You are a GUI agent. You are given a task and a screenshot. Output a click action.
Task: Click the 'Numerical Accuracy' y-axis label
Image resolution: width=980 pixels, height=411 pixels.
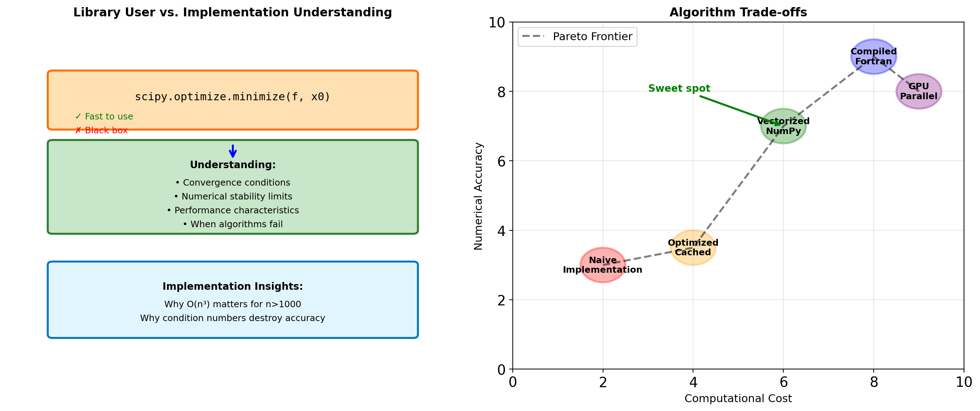(x=478, y=196)
